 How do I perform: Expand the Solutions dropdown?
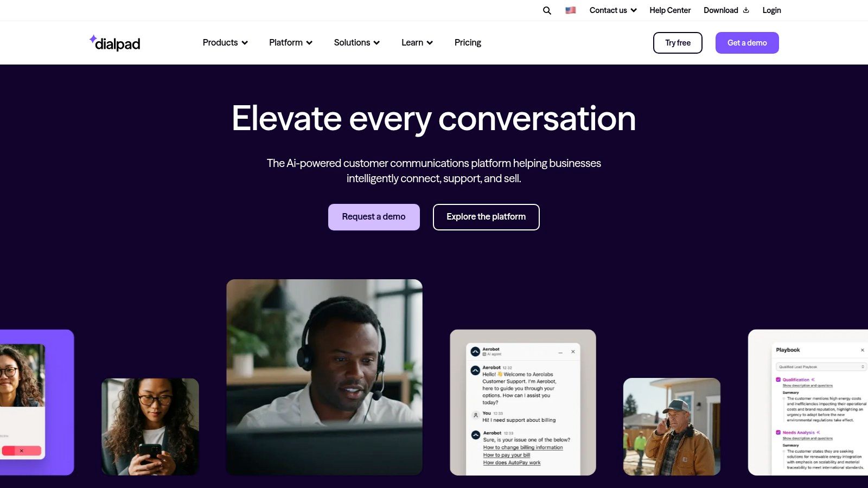pyautogui.click(x=357, y=43)
